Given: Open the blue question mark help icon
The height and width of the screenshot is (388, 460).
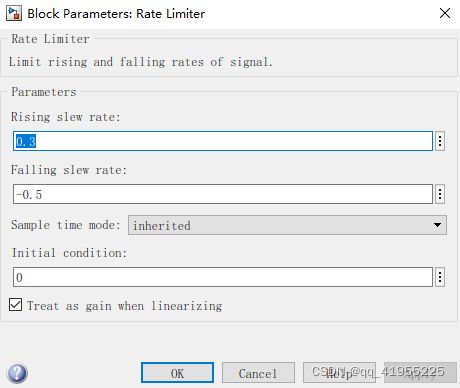Looking at the screenshot, I should point(17,373).
